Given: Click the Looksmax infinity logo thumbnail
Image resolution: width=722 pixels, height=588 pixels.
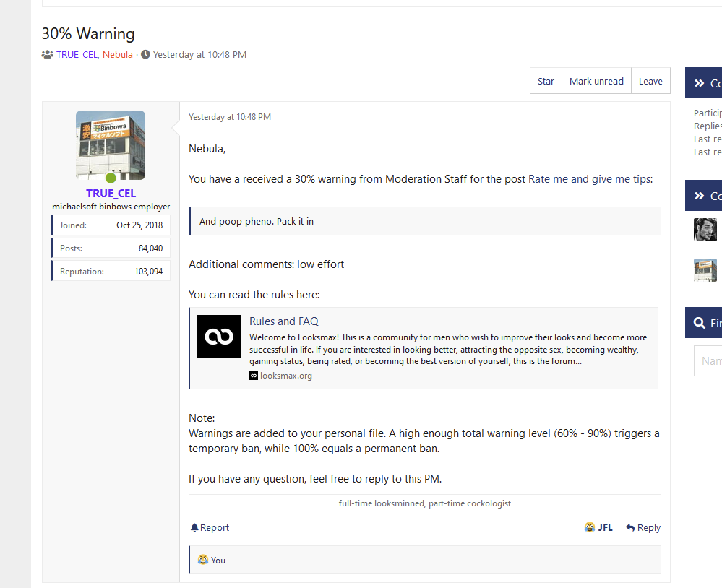Looking at the screenshot, I should [219, 337].
